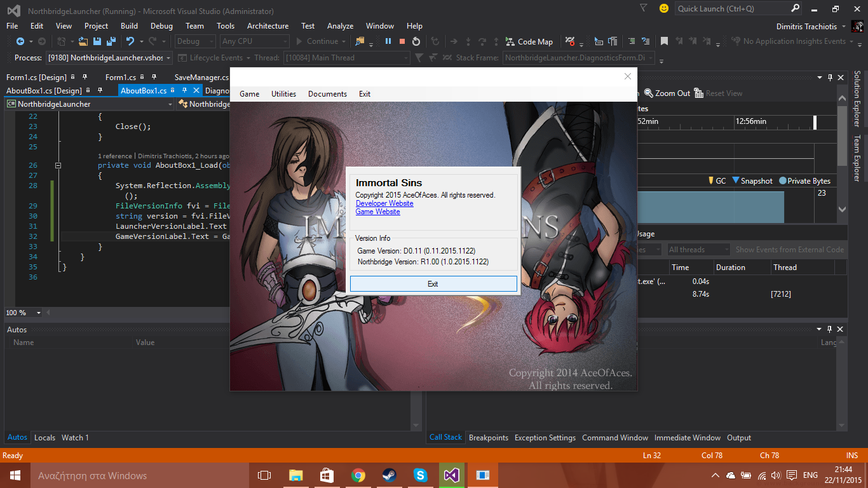Switch to the AboutBox1.cs [Design] tab
The height and width of the screenshot is (488, 868).
[44, 91]
